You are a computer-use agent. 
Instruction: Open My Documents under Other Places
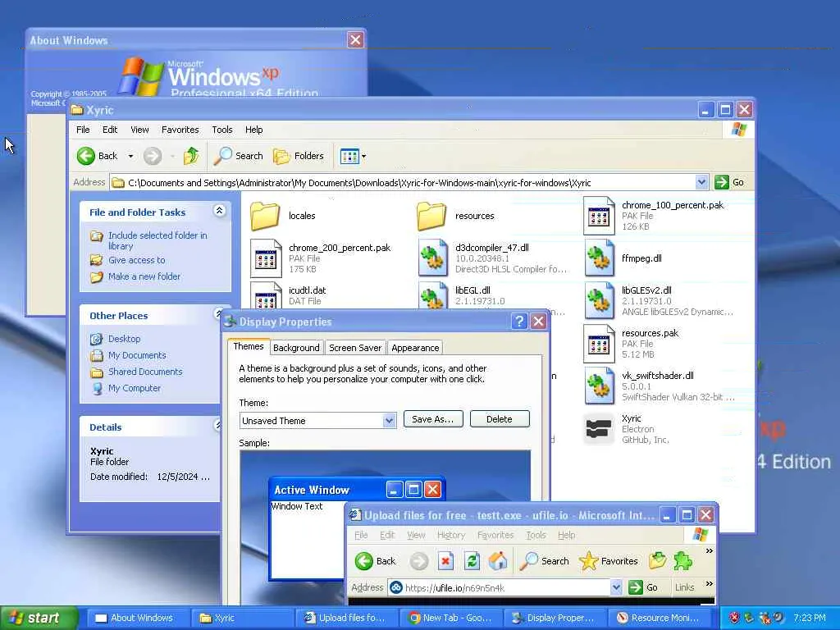[137, 355]
